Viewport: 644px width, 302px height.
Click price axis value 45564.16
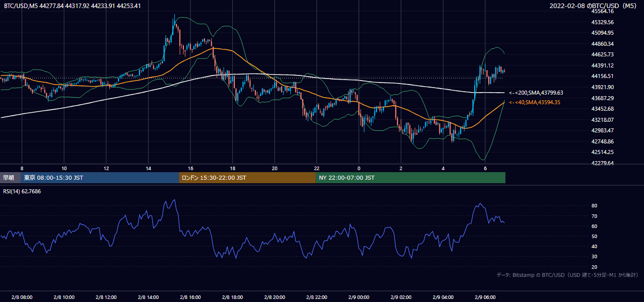(602, 11)
